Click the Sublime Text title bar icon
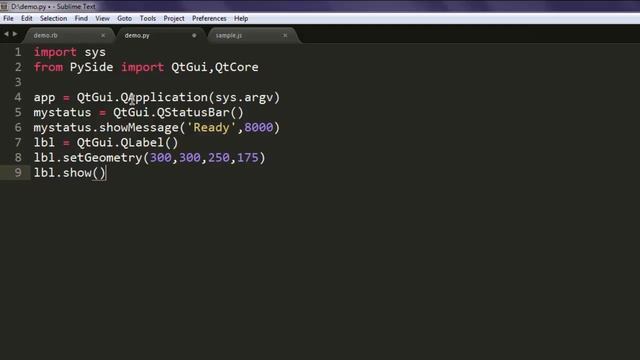The width and height of the screenshot is (640, 360). 4,6
